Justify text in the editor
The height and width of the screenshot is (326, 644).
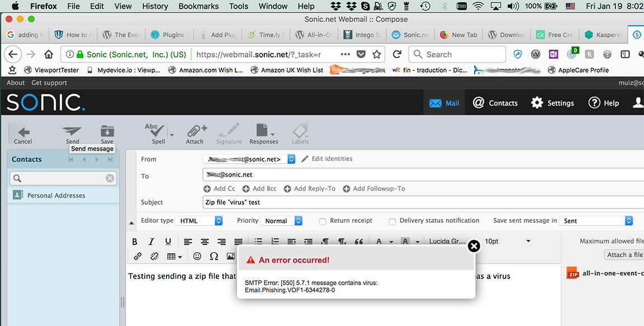click(x=238, y=242)
